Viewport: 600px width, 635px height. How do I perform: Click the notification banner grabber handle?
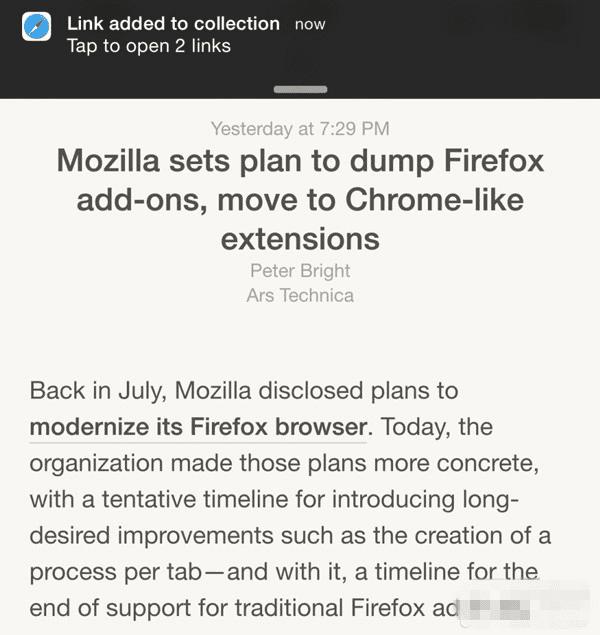point(300,89)
